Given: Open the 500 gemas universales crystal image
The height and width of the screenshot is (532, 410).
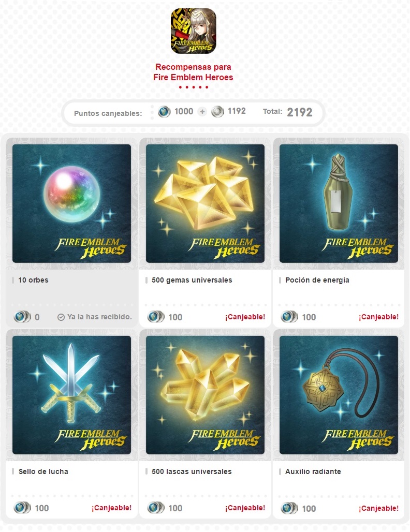Looking at the screenshot, I should [205, 203].
